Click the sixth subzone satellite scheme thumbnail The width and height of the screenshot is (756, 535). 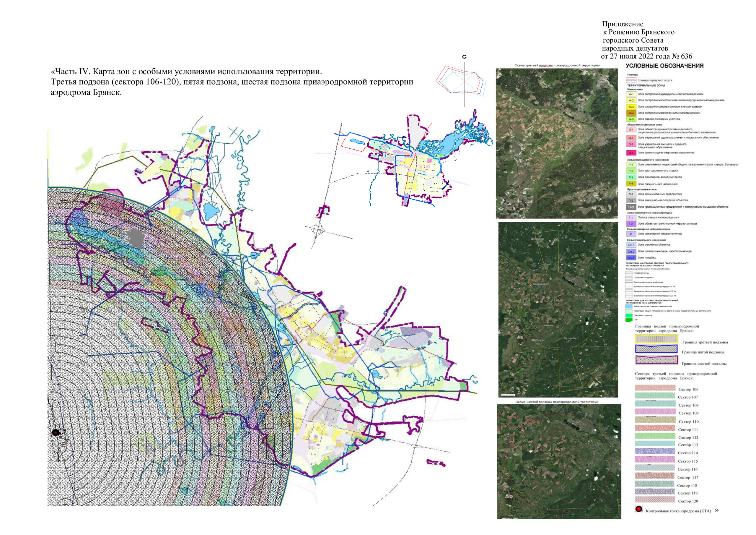pos(559,461)
